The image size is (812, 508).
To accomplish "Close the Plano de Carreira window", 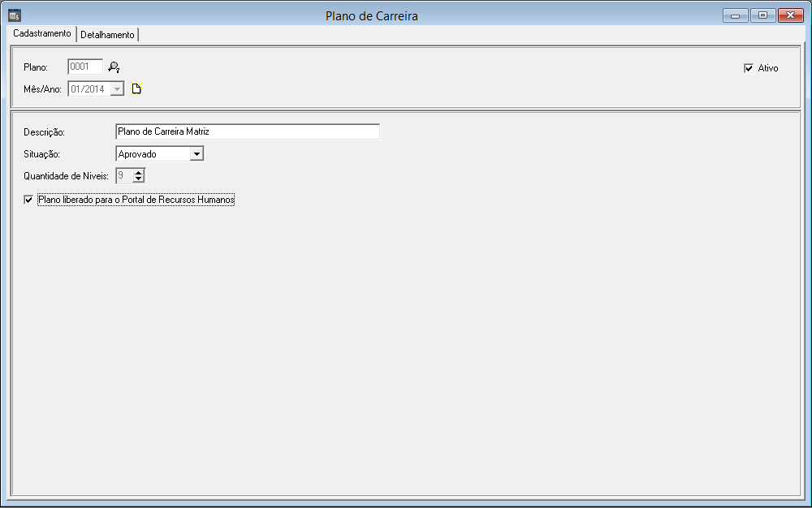I will (789, 15).
